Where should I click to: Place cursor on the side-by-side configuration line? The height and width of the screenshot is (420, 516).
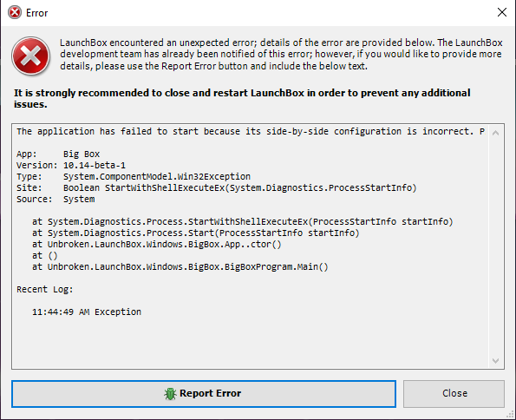click(x=251, y=131)
